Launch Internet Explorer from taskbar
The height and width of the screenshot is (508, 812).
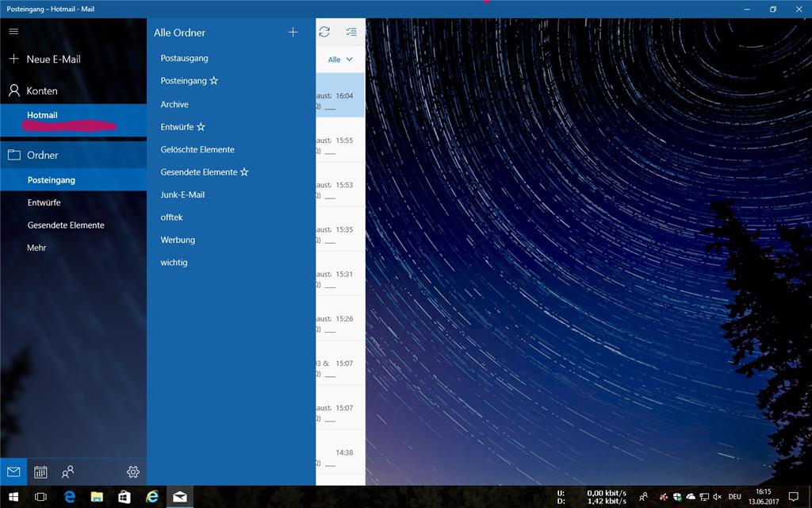[152, 497]
